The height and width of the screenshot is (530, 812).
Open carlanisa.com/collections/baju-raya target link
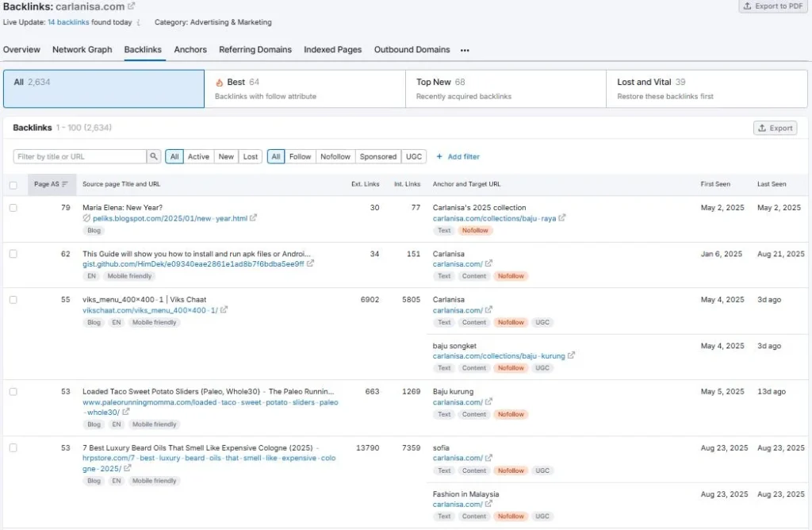(494, 218)
